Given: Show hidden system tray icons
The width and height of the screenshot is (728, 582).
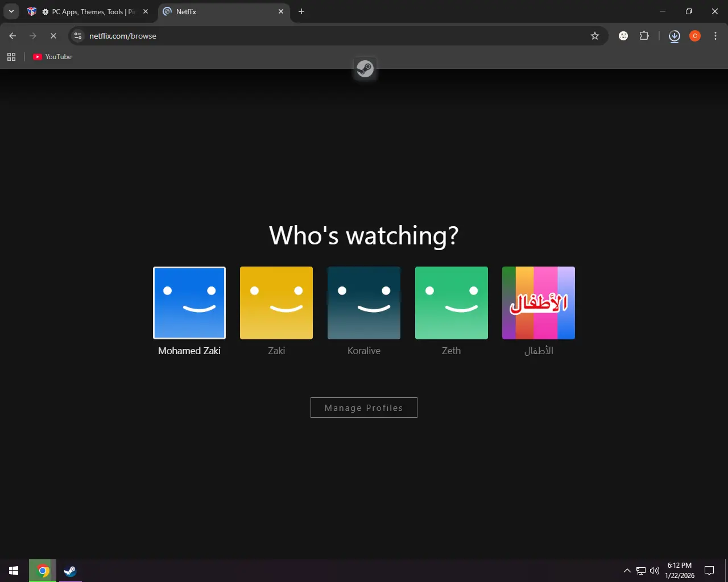Looking at the screenshot, I should coord(627,571).
